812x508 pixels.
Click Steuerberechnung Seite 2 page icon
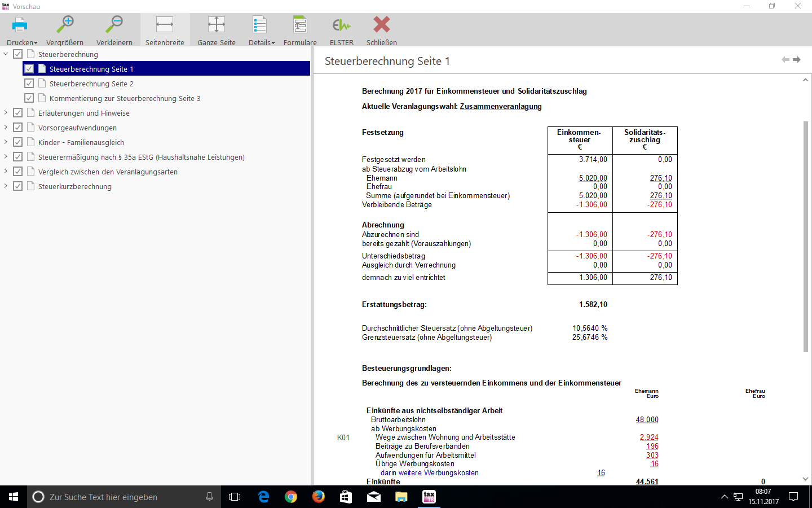click(x=42, y=83)
